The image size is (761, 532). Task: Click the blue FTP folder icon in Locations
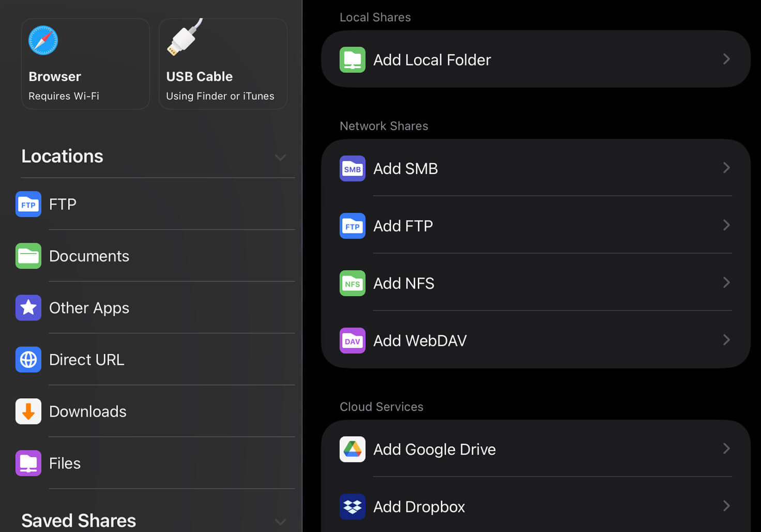tap(28, 204)
